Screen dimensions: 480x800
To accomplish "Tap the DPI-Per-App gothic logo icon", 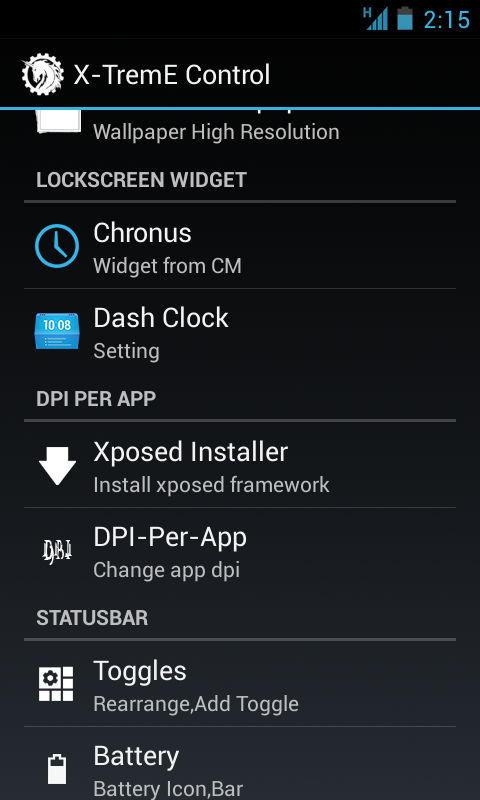I will [57, 551].
